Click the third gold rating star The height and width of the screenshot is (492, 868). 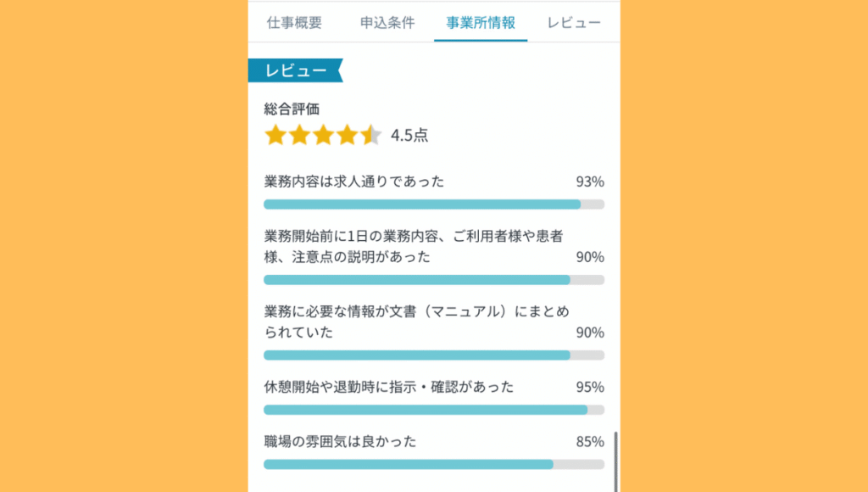(323, 135)
